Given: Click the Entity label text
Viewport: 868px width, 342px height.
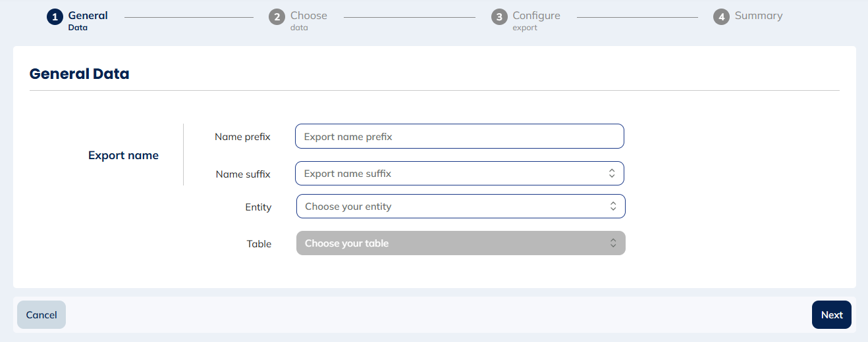Looking at the screenshot, I should click(258, 207).
